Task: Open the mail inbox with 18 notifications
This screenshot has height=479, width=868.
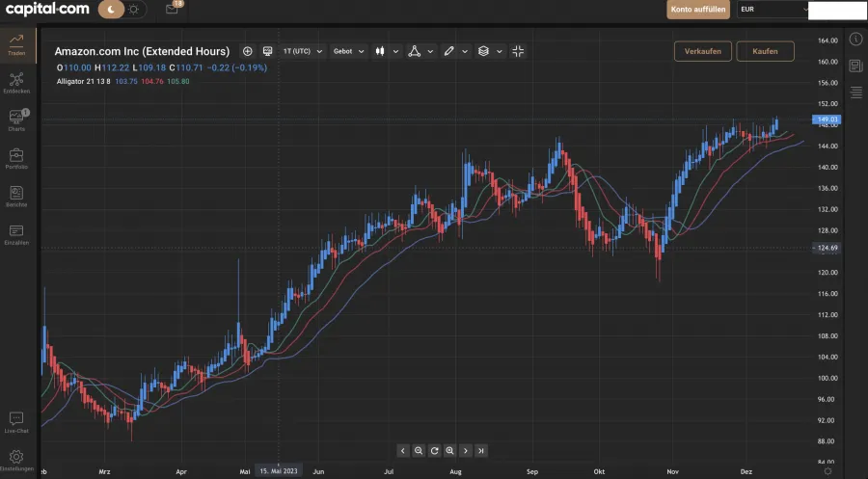Action: click(173, 9)
